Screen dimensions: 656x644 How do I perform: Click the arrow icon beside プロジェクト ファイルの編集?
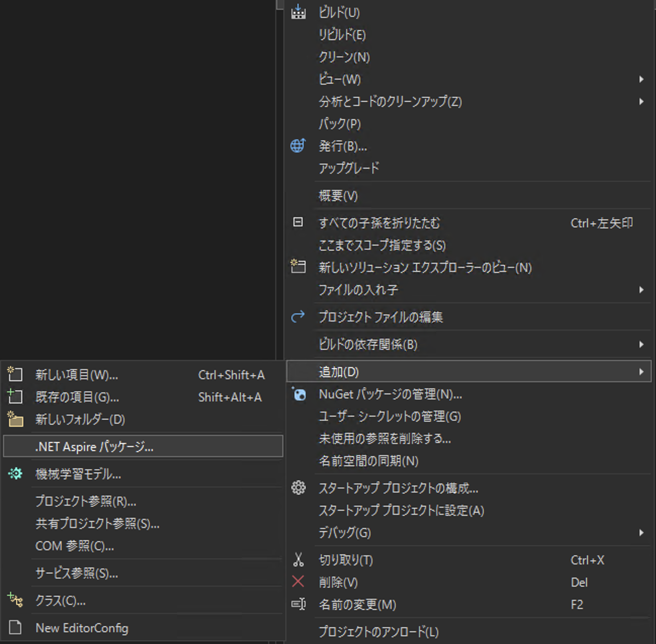pos(298,316)
